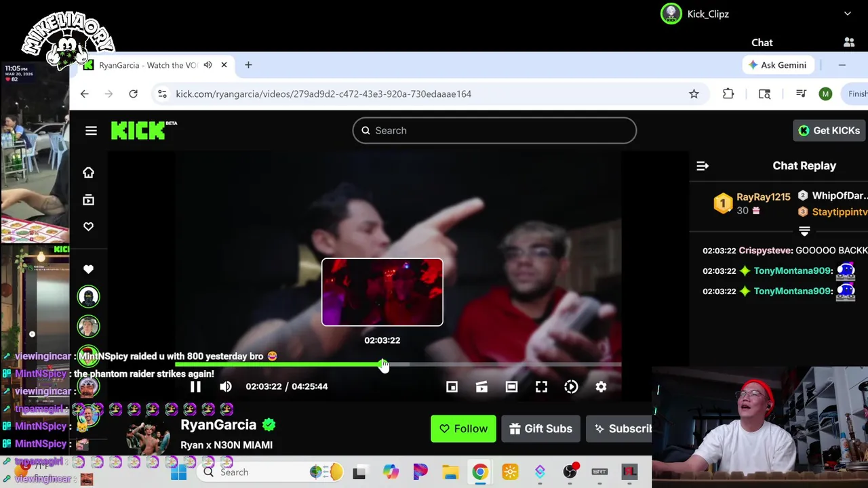The height and width of the screenshot is (488, 868).
Task: Open Crispysteve chat username
Action: pyautogui.click(x=766, y=250)
